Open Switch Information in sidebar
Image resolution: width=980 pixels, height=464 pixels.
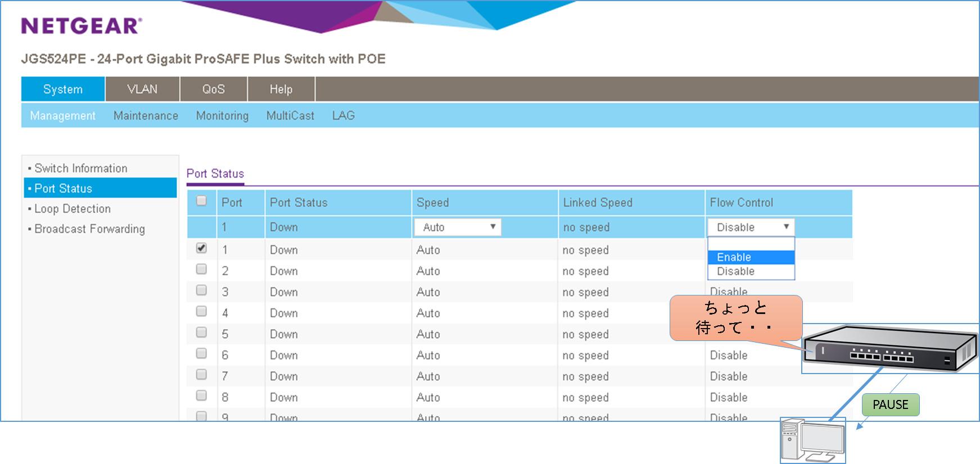click(x=81, y=169)
